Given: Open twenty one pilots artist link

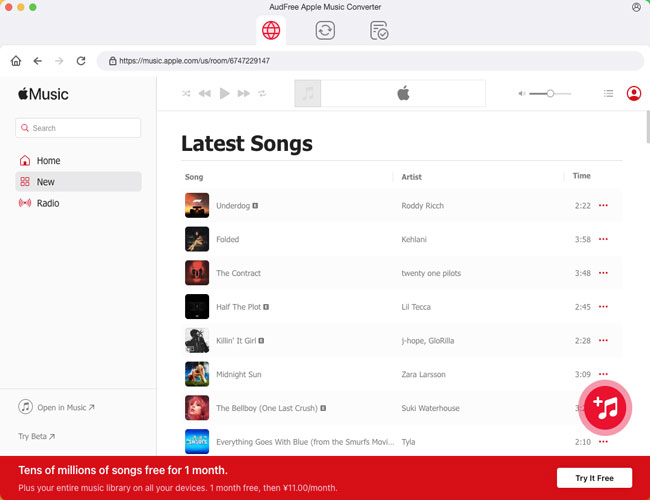Looking at the screenshot, I should point(431,273).
